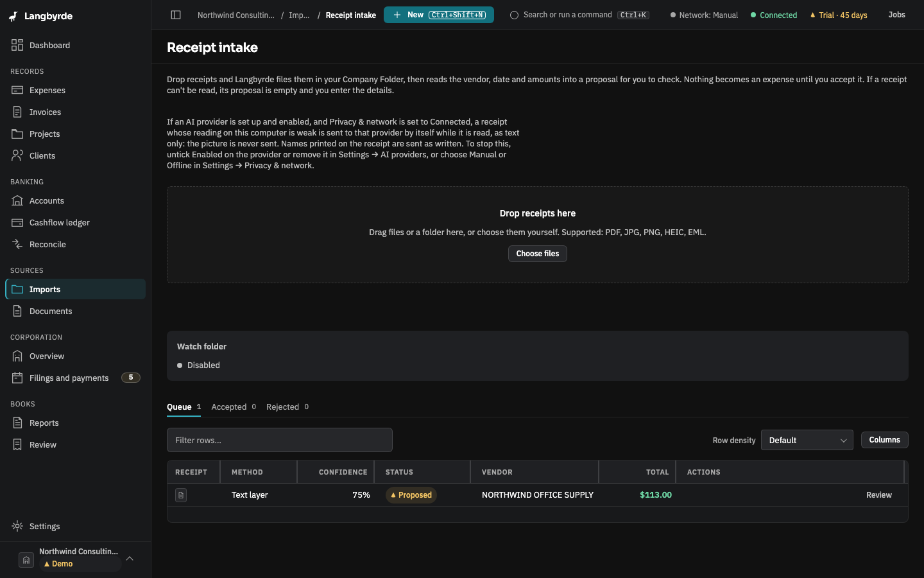Open Review from its books icon
This screenshot has width=924, height=578.
(17, 444)
